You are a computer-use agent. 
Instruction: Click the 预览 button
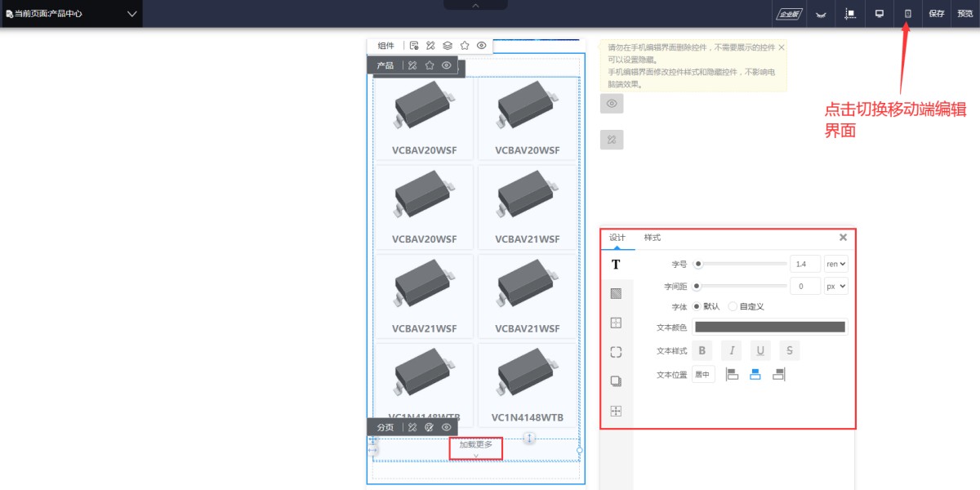click(965, 14)
